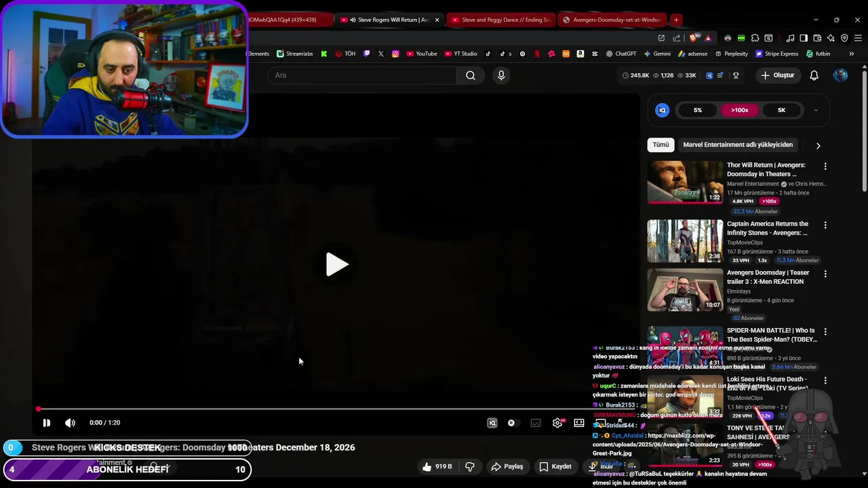Image resolution: width=868 pixels, height=488 pixels.
Task: Open a new browser tab
Action: click(x=676, y=20)
